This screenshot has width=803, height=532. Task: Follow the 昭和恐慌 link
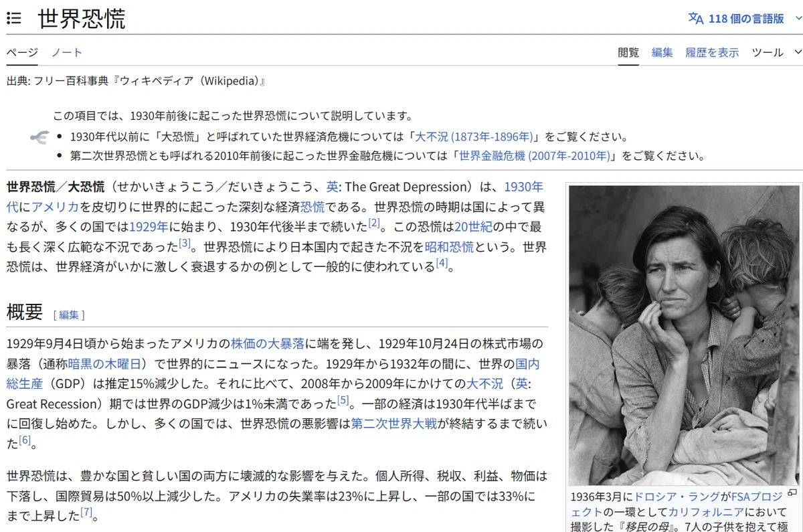pyautogui.click(x=449, y=246)
